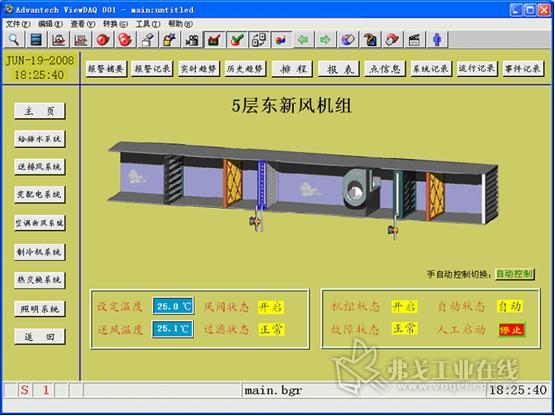555x416 pixels.
Task: Click the red item with green checkmark icon
Action: coord(236,39)
